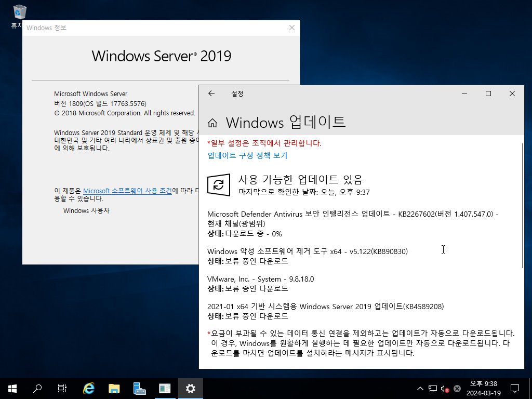Viewport: 532px width, 399px height.
Task: Click the Settings window vertical scrollbar
Action: (x=523, y=205)
